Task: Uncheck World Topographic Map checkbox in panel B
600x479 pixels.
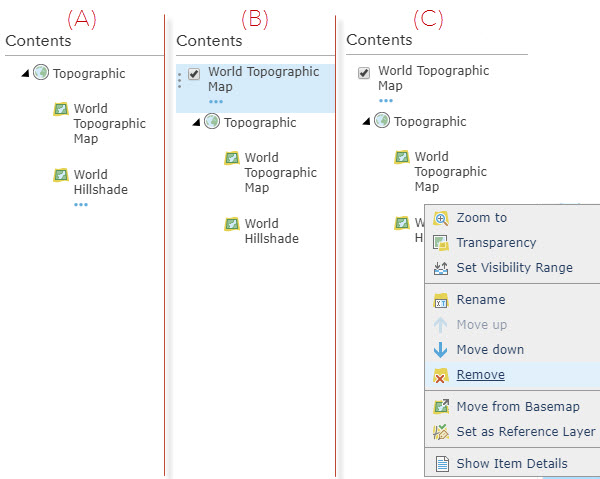Action: [194, 74]
